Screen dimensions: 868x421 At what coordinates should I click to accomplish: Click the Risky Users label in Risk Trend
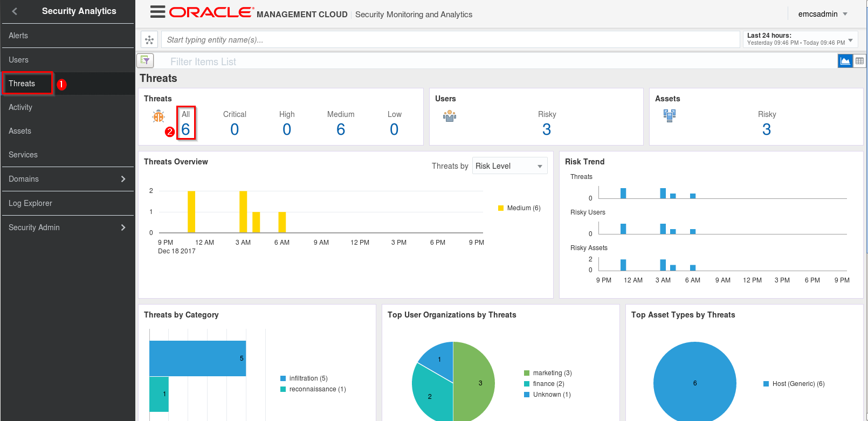[588, 212]
